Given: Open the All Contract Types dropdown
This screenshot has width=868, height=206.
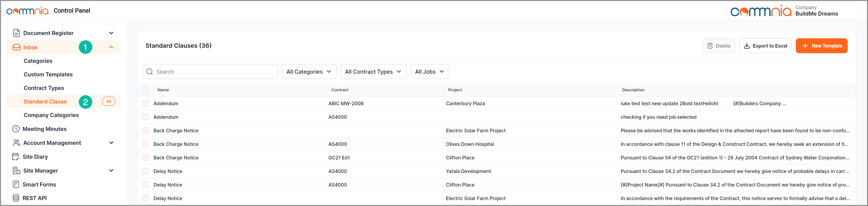Looking at the screenshot, I should pyautogui.click(x=373, y=72).
